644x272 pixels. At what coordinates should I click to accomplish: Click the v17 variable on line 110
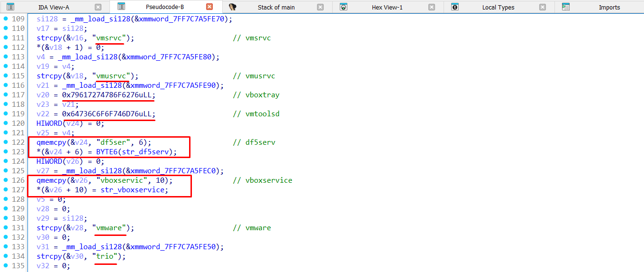(x=42, y=28)
